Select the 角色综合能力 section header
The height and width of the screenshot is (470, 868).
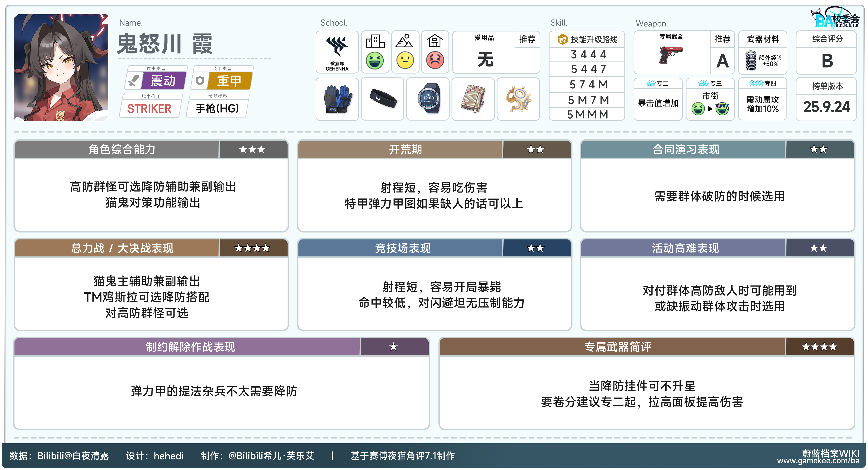click(122, 149)
